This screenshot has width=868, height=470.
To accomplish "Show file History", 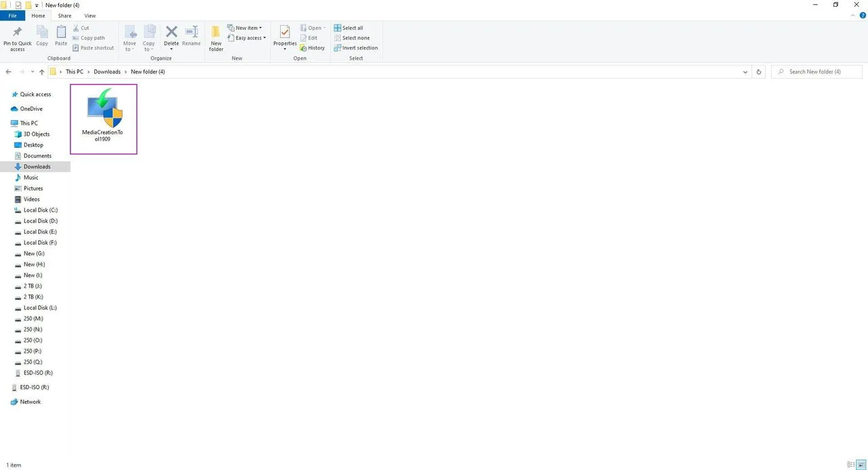I will point(312,48).
